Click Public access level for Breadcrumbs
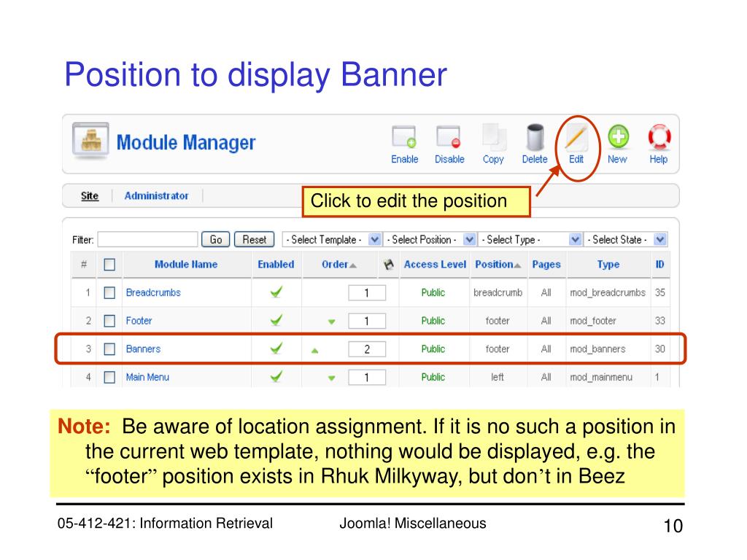Viewport: 747px width, 560px height. coord(433,292)
